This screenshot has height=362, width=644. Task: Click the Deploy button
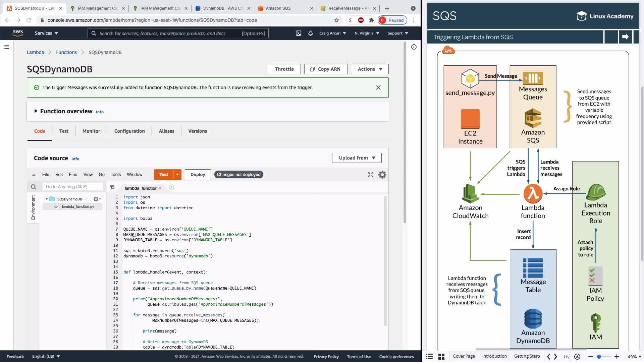pos(198,175)
